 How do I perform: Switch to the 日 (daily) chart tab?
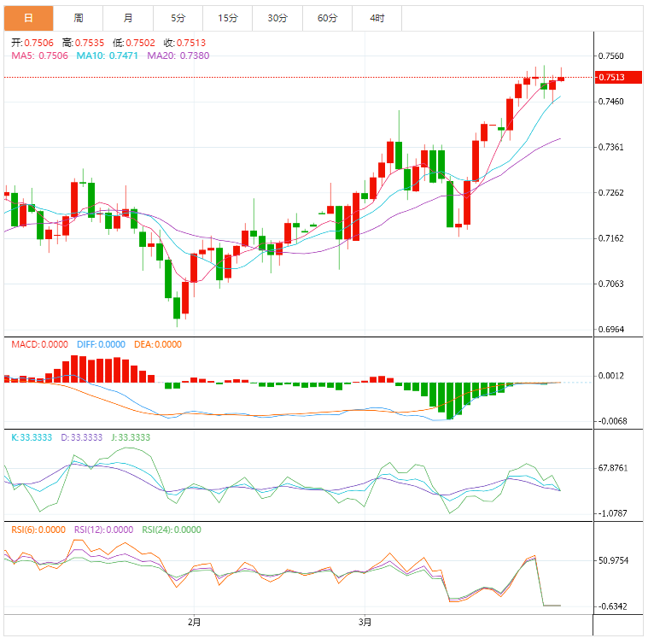coord(28,18)
